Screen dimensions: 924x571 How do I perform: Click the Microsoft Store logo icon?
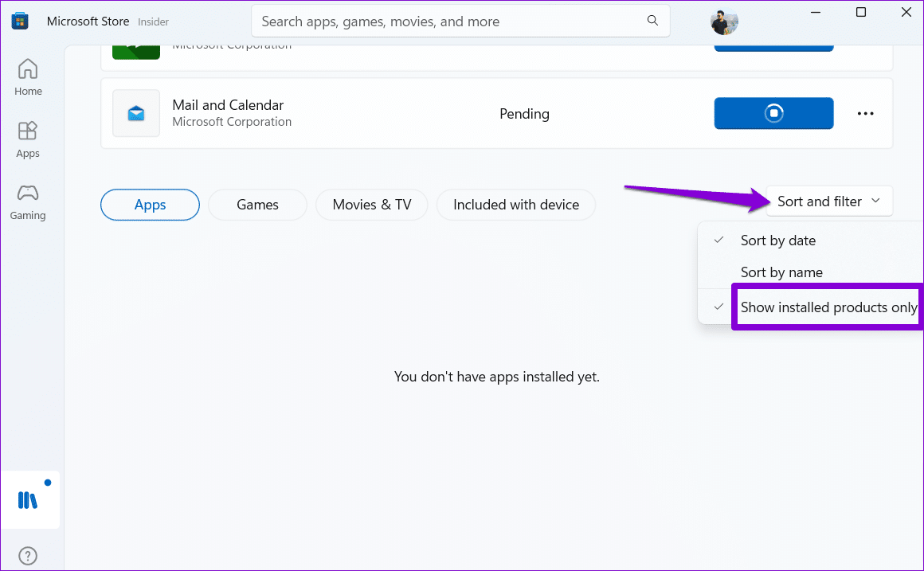coord(20,22)
